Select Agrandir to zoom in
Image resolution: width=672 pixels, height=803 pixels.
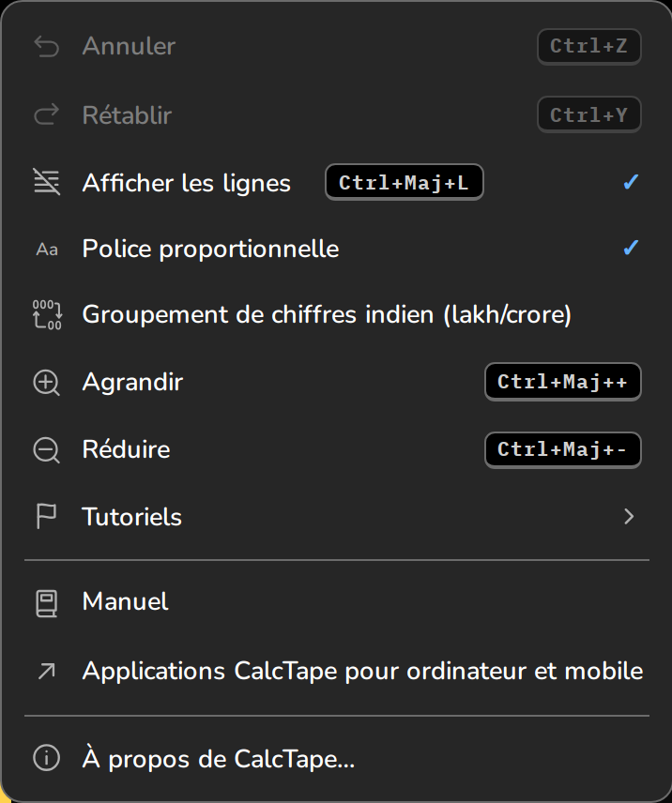pos(336,382)
